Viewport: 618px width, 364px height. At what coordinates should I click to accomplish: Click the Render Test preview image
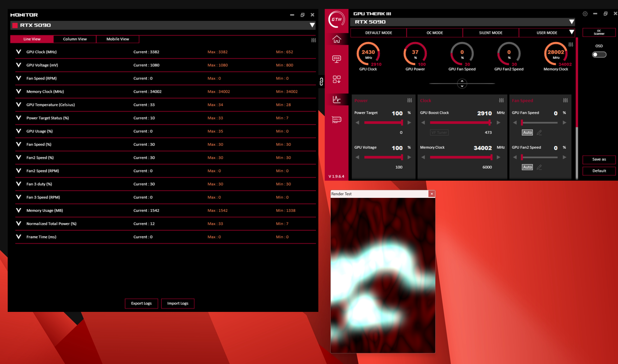pyautogui.click(x=383, y=275)
